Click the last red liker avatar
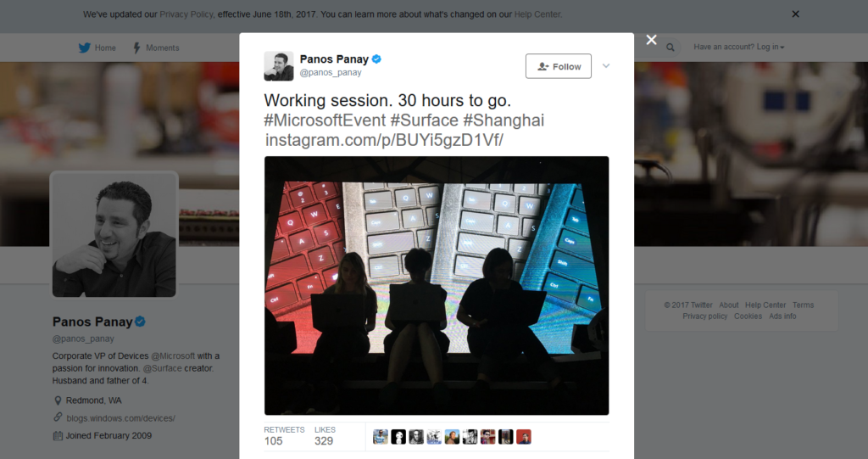 tap(524, 437)
